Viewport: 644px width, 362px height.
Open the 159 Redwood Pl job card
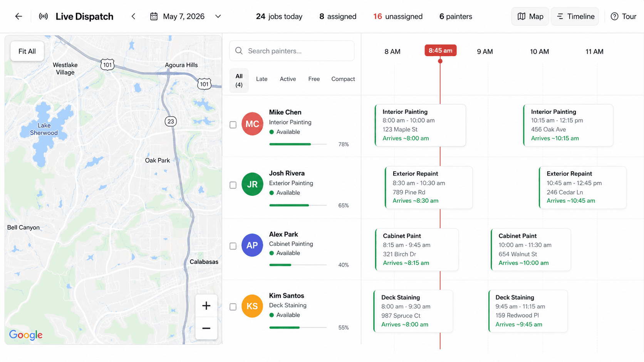coord(528,311)
